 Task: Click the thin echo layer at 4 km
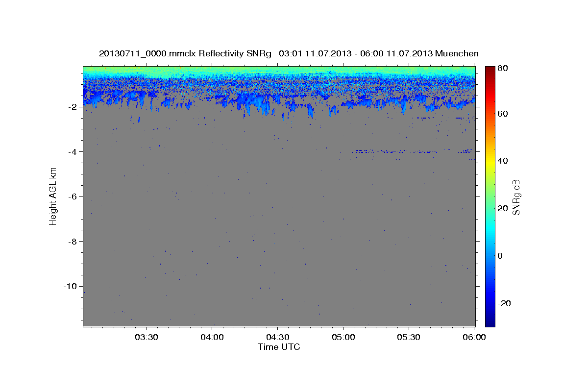coord(413,151)
